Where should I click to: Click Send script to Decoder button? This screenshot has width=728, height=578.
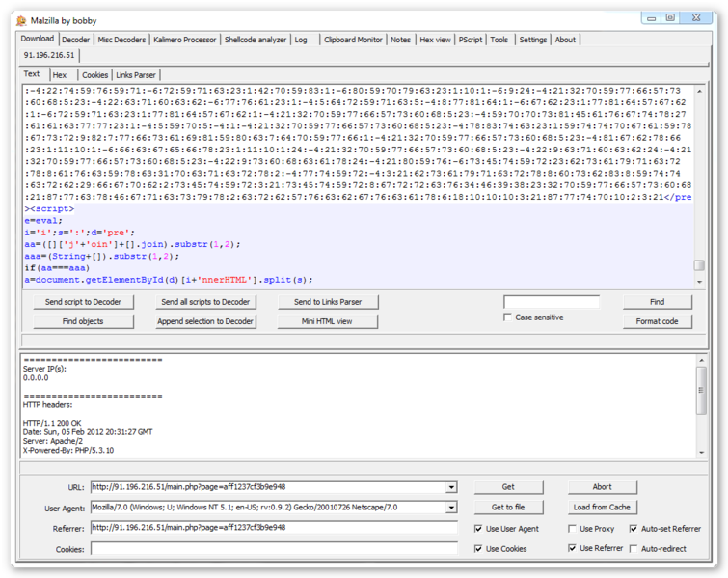[x=83, y=302]
